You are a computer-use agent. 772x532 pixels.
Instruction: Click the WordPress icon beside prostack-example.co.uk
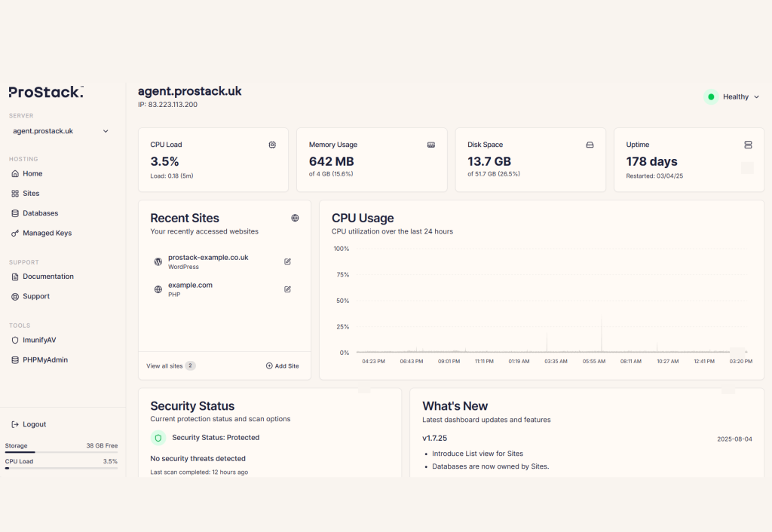point(158,261)
